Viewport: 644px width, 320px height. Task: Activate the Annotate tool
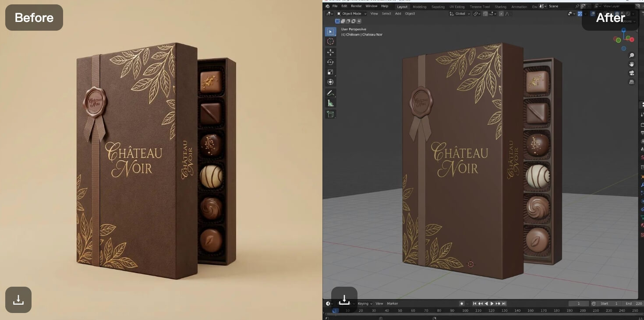point(330,93)
